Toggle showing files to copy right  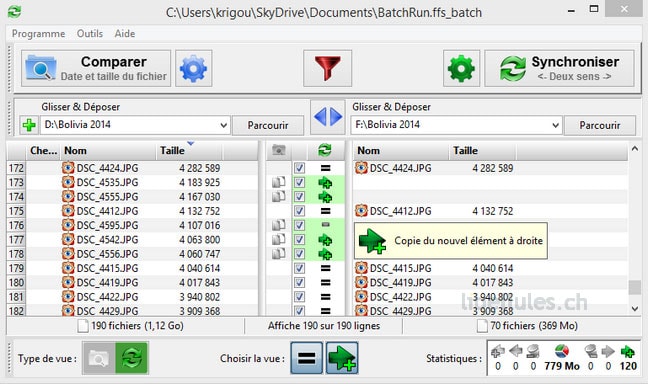(342, 358)
